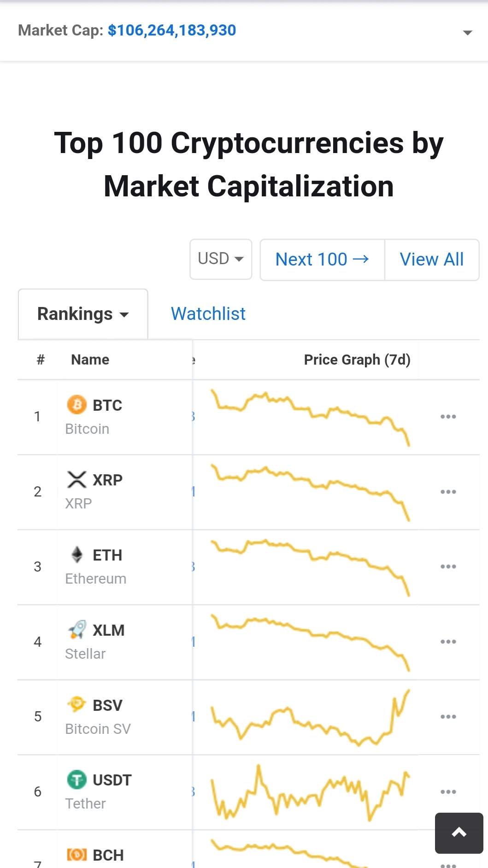Click the Ethereum diamond icon
The image size is (488, 868).
76,555
